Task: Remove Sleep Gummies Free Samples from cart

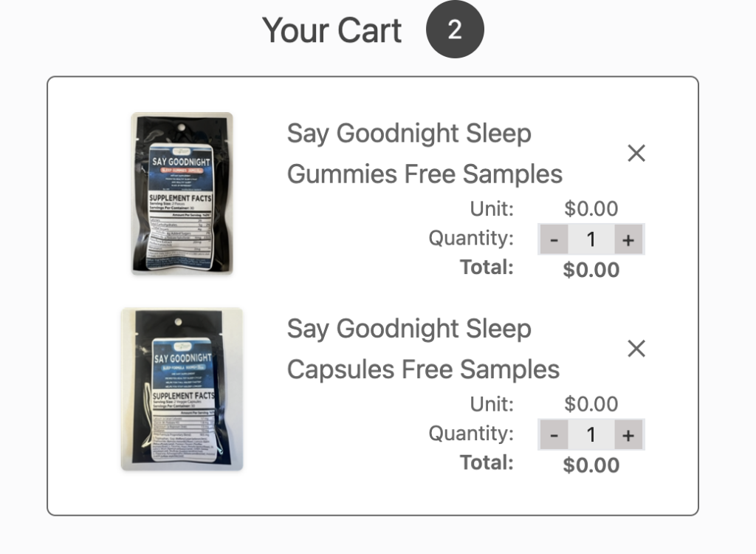Action: [636, 154]
